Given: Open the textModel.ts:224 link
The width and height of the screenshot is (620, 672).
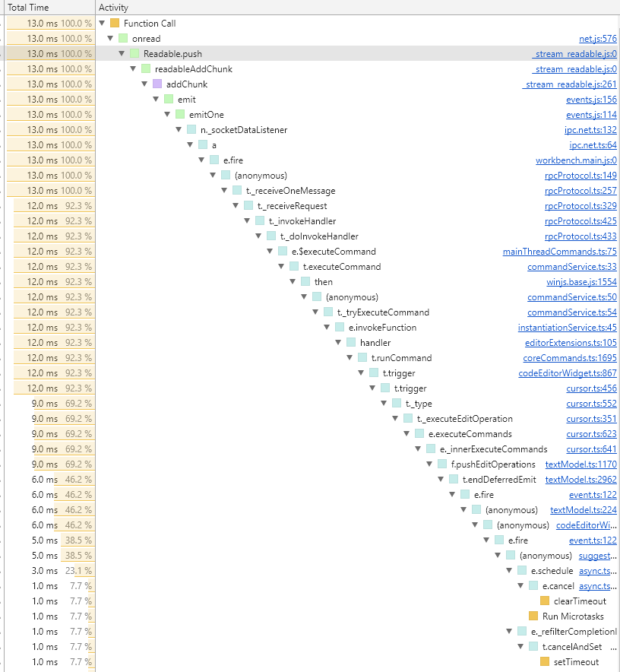Looking at the screenshot, I should 584,510.
